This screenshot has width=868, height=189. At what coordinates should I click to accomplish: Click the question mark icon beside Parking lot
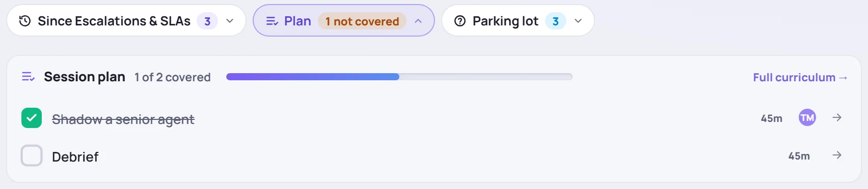(460, 21)
